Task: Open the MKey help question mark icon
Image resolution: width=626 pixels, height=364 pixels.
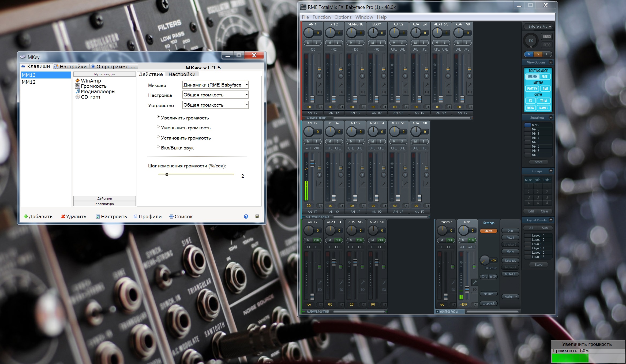Action: tap(246, 216)
